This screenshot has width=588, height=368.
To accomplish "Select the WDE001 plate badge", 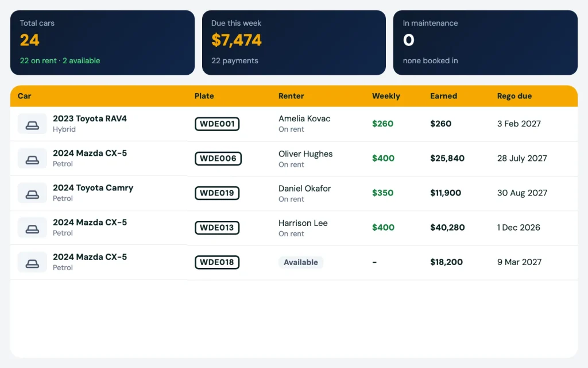I will (x=217, y=124).
